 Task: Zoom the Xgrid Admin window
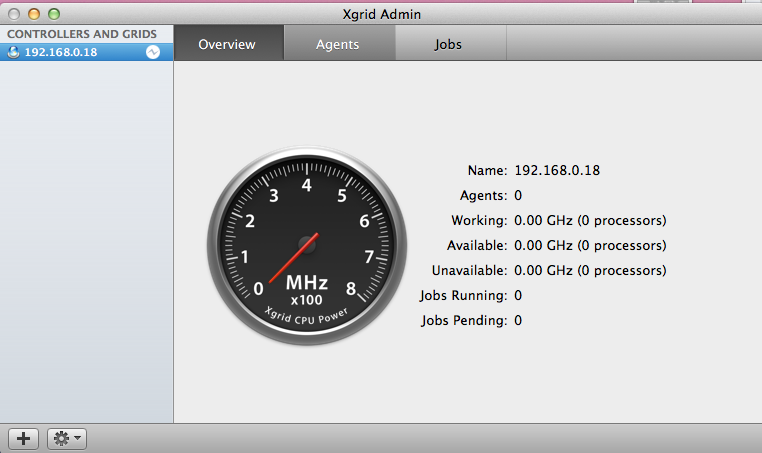click(54, 14)
